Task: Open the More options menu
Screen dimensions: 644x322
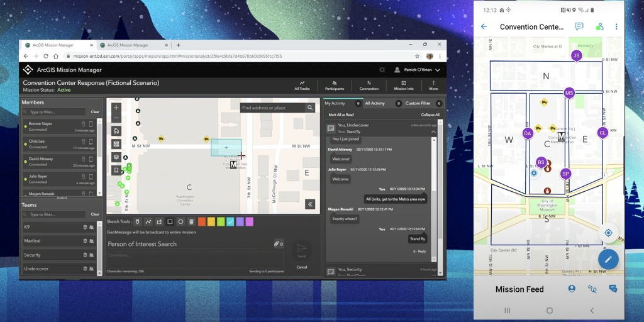Action: click(x=433, y=86)
